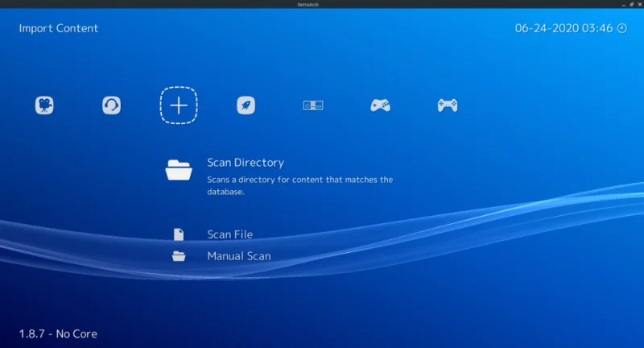The image size is (644, 348).
Task: Click the RetroArch window title
Action: (308, 5)
